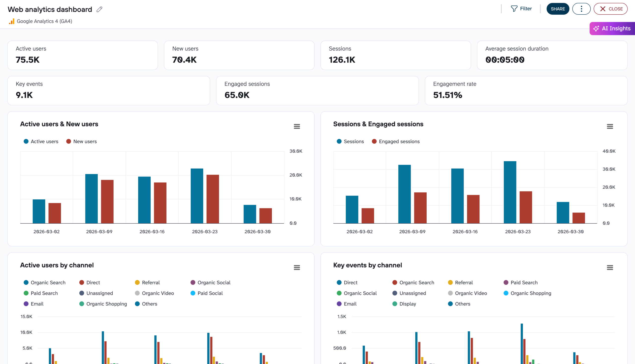The width and height of the screenshot is (635, 364).
Task: Open the Key events by channel chart menu
Action: [610, 268]
